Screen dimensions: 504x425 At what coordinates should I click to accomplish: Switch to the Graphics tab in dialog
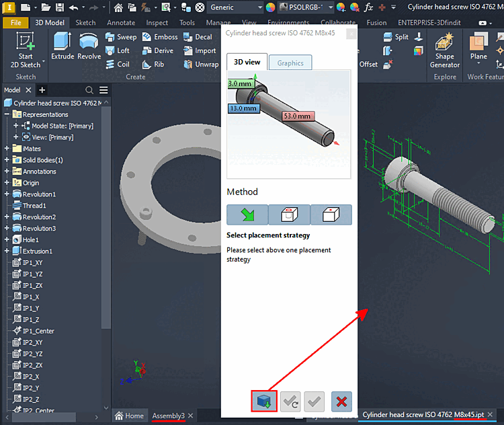point(290,63)
